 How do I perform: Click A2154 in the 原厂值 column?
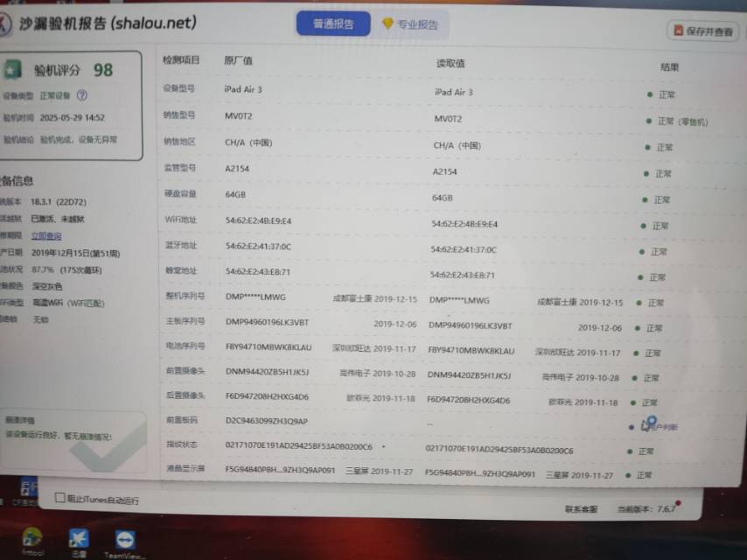tap(237, 169)
